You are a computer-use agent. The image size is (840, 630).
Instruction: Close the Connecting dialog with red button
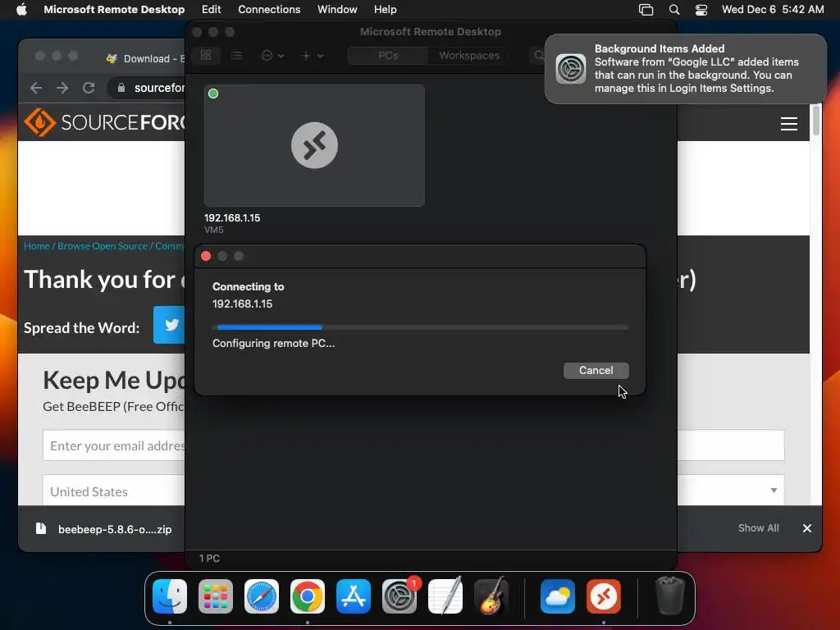tap(206, 256)
